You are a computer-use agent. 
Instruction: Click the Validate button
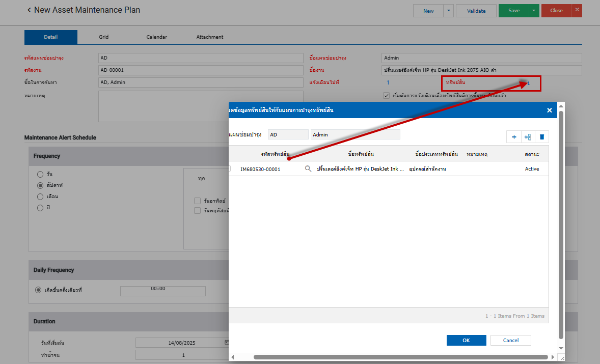click(476, 11)
